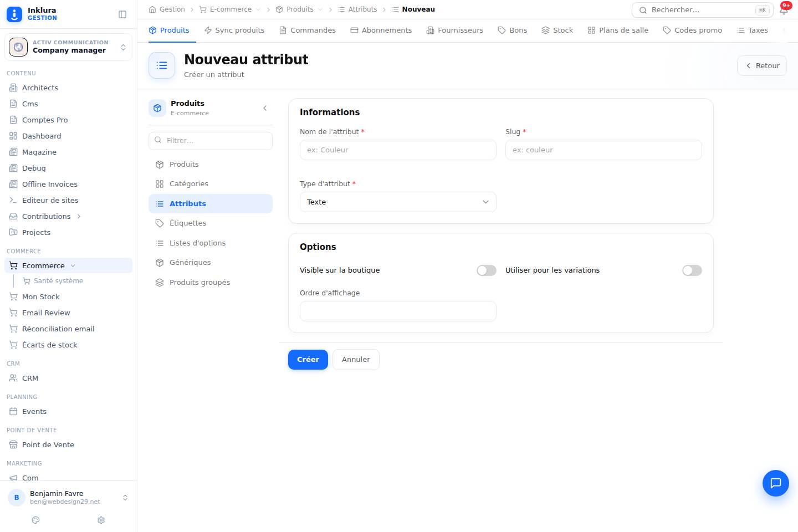Click the Éditeur de sites terminal icon
Image resolution: width=798 pixels, height=532 pixels.
(x=13, y=200)
